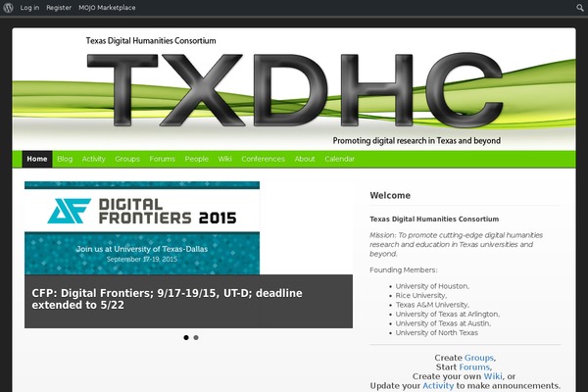This screenshot has width=588, height=392.
Task: Click 'Rice University' list entry
Action: point(421,296)
